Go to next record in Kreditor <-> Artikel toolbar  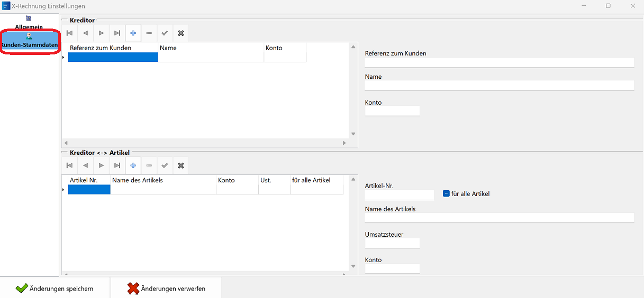(x=101, y=166)
